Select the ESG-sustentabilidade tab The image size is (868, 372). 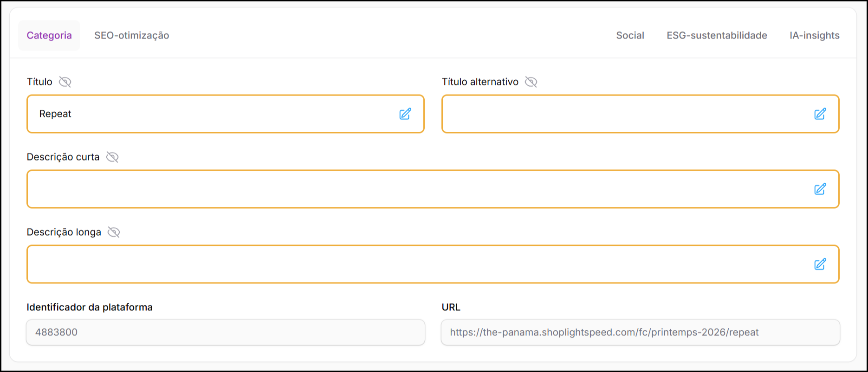pos(717,36)
